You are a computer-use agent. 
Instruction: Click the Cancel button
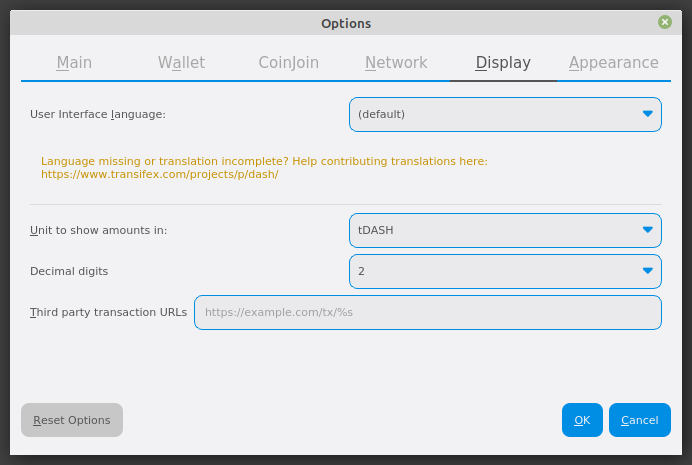[x=639, y=420]
